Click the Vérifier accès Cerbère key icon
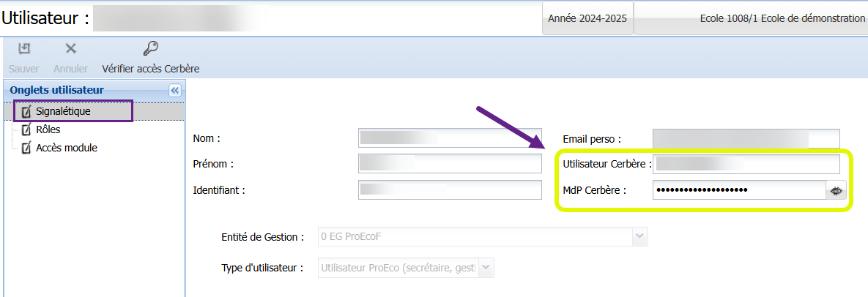The width and height of the screenshot is (868, 297). pos(150,49)
